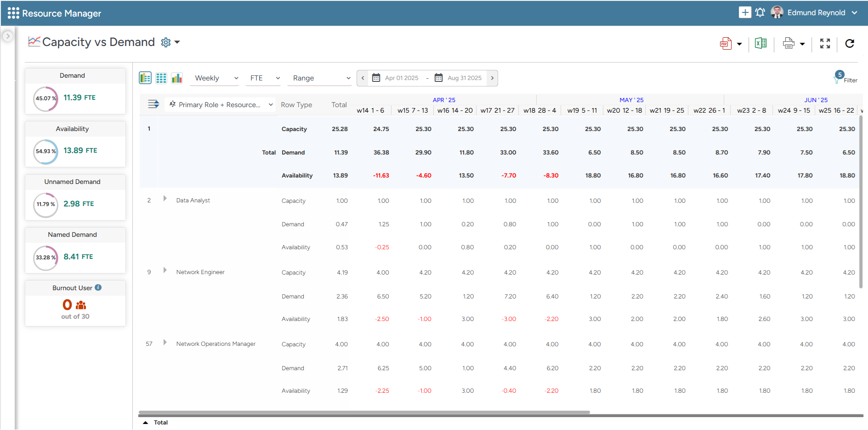This screenshot has width=868, height=430.
Task: Open the app launcher grid icon
Action: coord(13,13)
